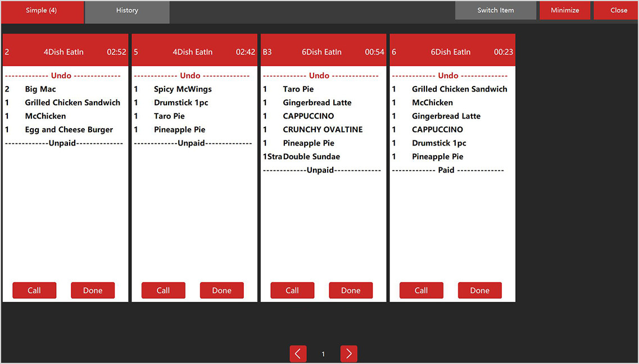
Task: Select Spicy McWings in order 5
Action: point(183,89)
